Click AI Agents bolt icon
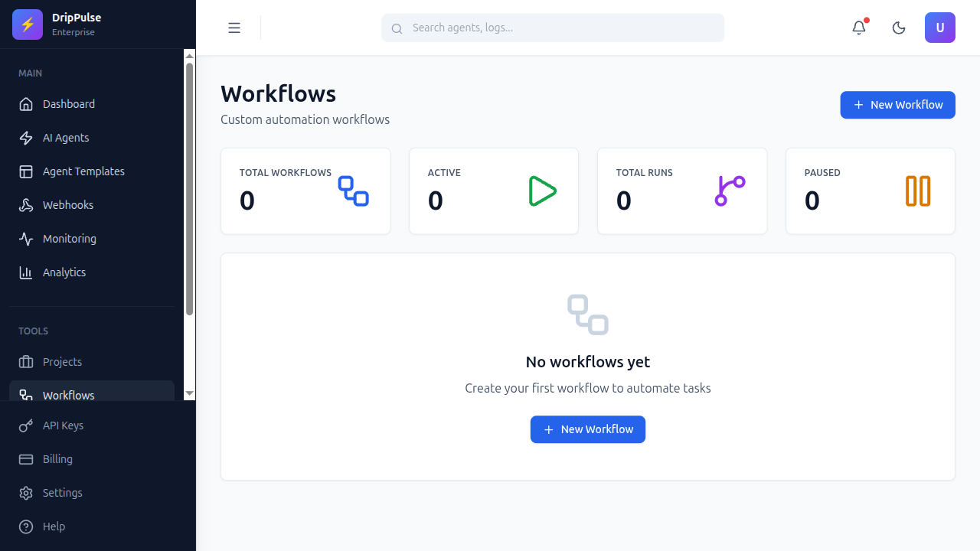The height and width of the screenshot is (551, 980). [26, 138]
